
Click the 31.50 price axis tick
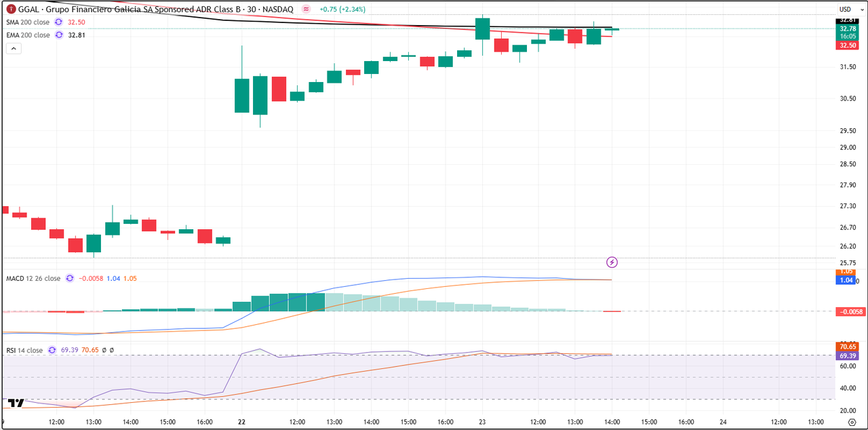tap(848, 67)
